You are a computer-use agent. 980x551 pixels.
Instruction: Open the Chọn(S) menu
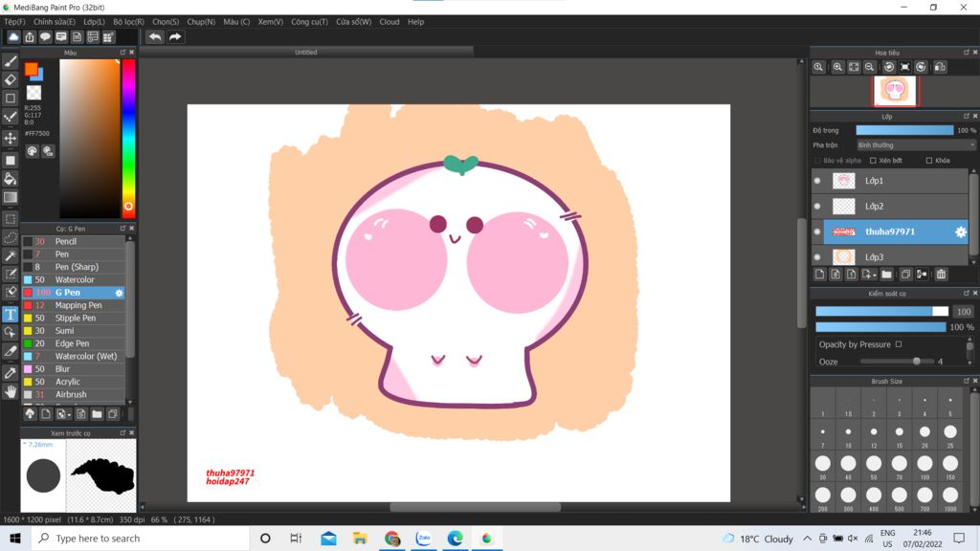coord(166,22)
